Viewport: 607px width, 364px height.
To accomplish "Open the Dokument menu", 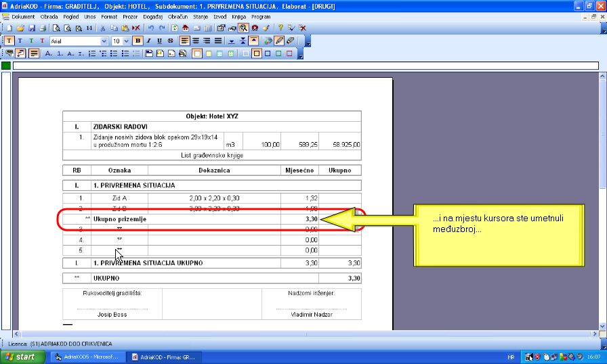I will [x=23, y=17].
